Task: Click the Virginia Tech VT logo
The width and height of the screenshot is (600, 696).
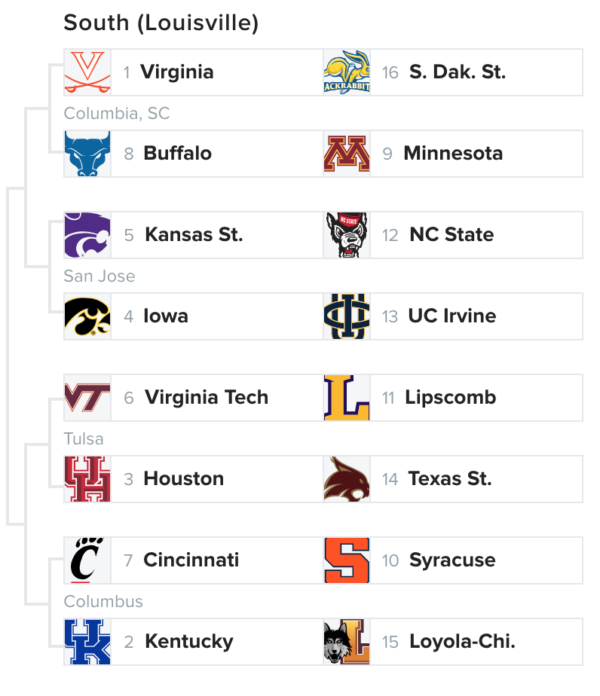Action: coord(87,398)
